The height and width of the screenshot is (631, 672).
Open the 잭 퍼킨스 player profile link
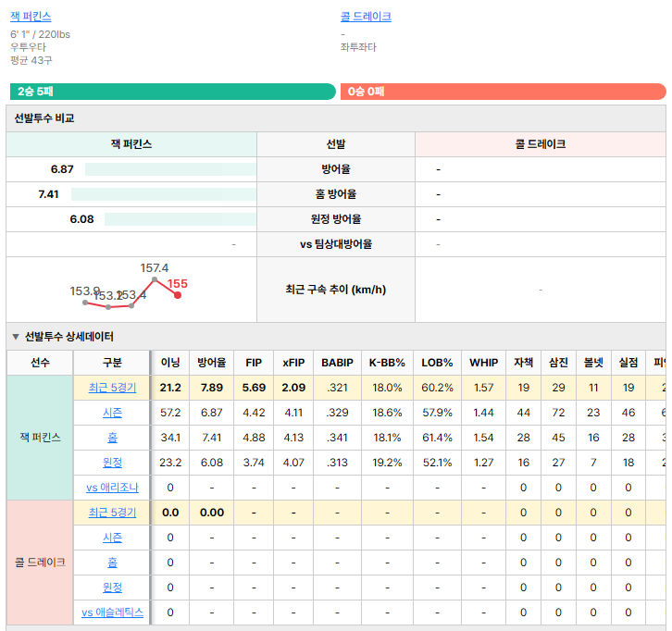(31, 17)
